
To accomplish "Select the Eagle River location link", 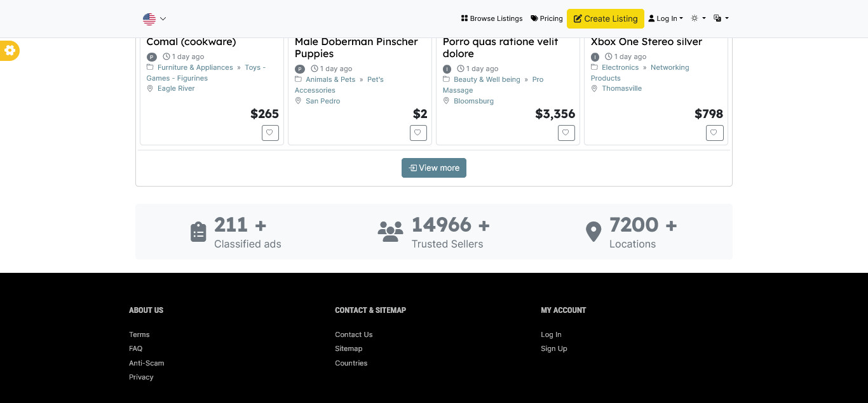I will 176,88.
